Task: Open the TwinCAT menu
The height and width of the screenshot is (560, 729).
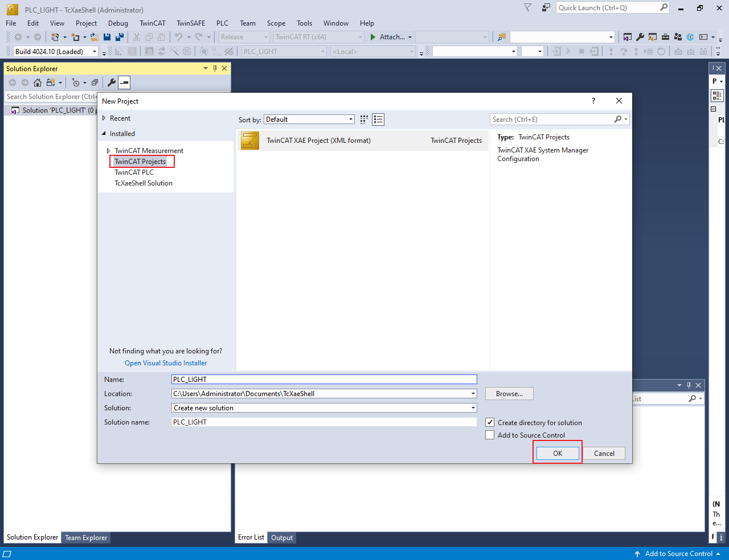Action: point(152,23)
